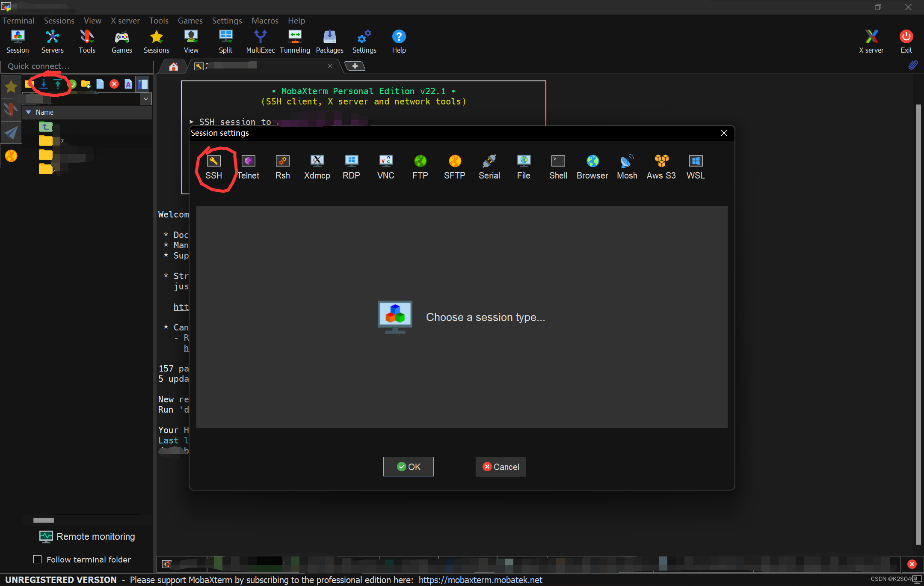Click the X server toolbar icon

[x=871, y=42]
